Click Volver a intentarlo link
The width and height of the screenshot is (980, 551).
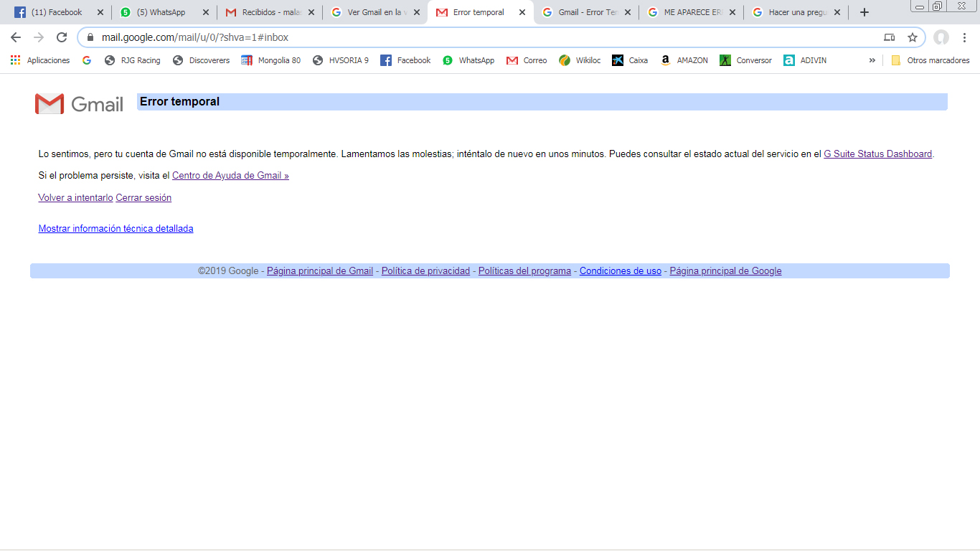75,197
